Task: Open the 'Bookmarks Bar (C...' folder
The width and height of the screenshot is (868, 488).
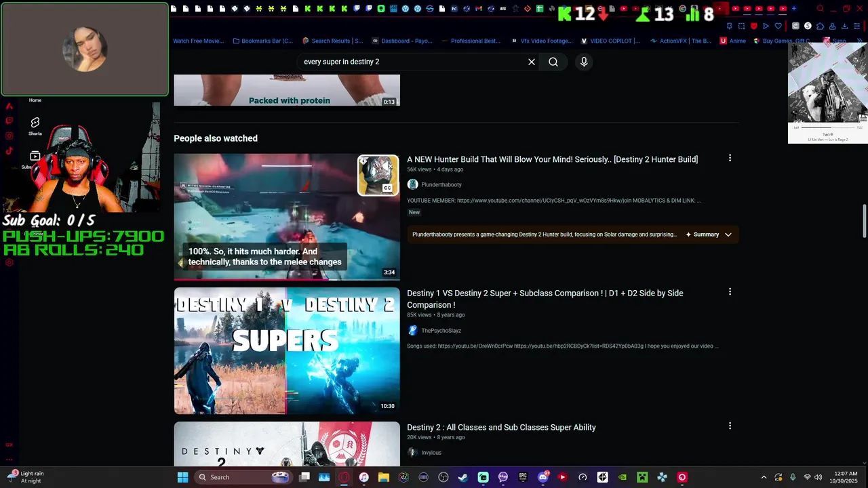Action: (x=262, y=41)
